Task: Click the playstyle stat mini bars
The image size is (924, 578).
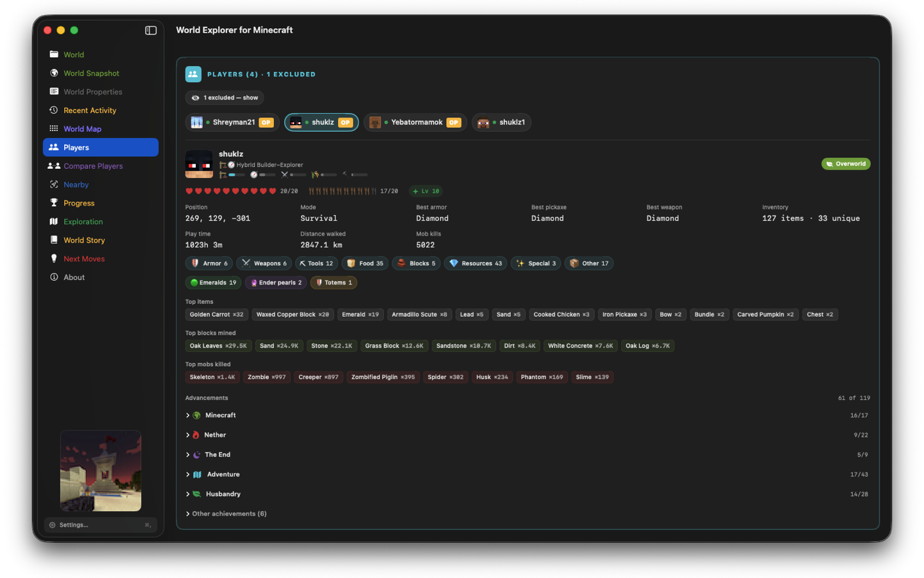Action: tap(294, 175)
